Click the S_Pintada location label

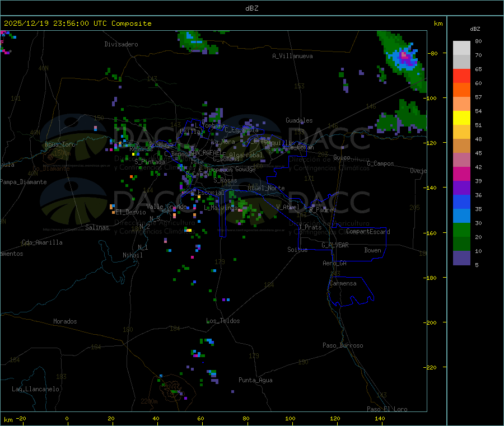click(x=150, y=162)
